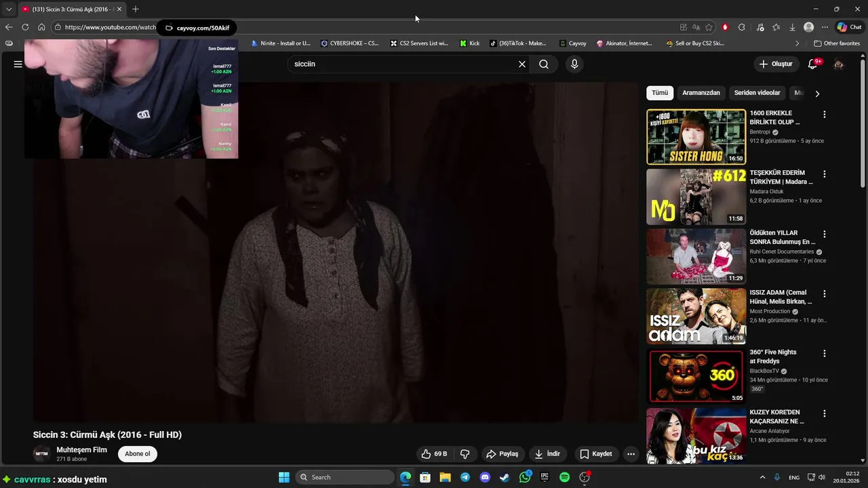
Task: Open Telegram from taskbar
Action: click(x=465, y=477)
